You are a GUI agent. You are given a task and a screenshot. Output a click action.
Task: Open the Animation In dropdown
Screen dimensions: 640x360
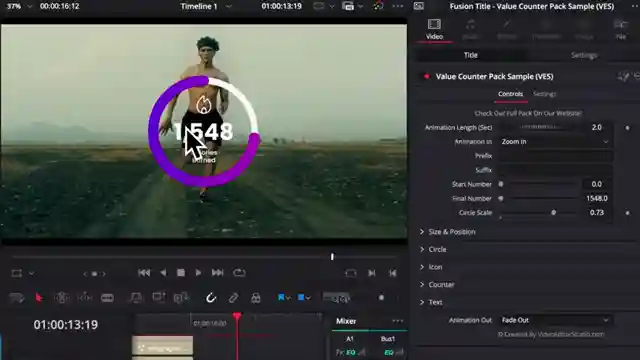tap(556, 142)
